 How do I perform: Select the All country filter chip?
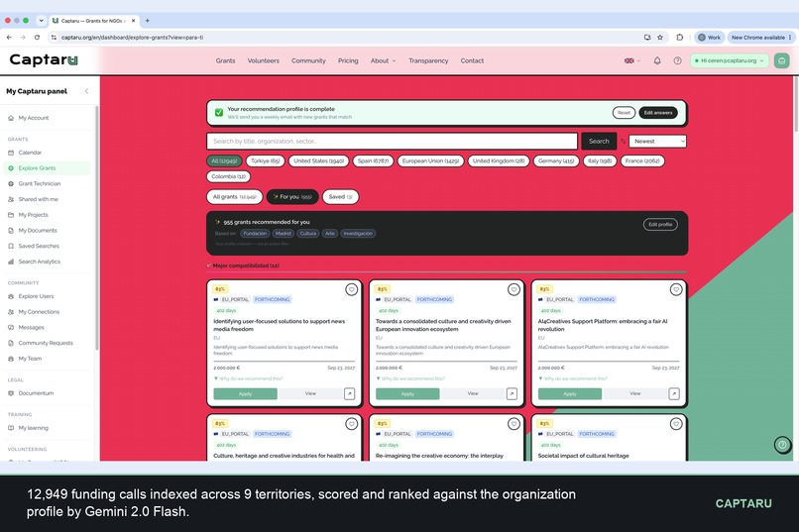(x=224, y=160)
